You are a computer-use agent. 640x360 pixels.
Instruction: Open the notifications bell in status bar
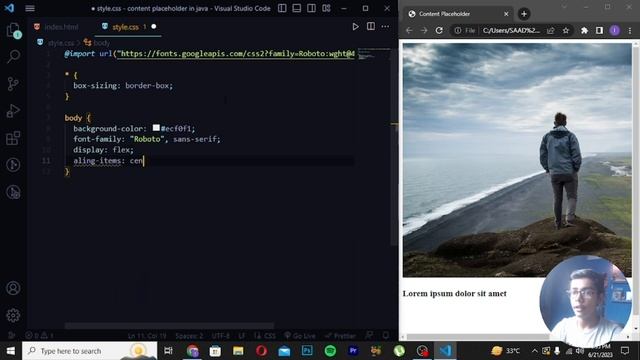point(386,336)
